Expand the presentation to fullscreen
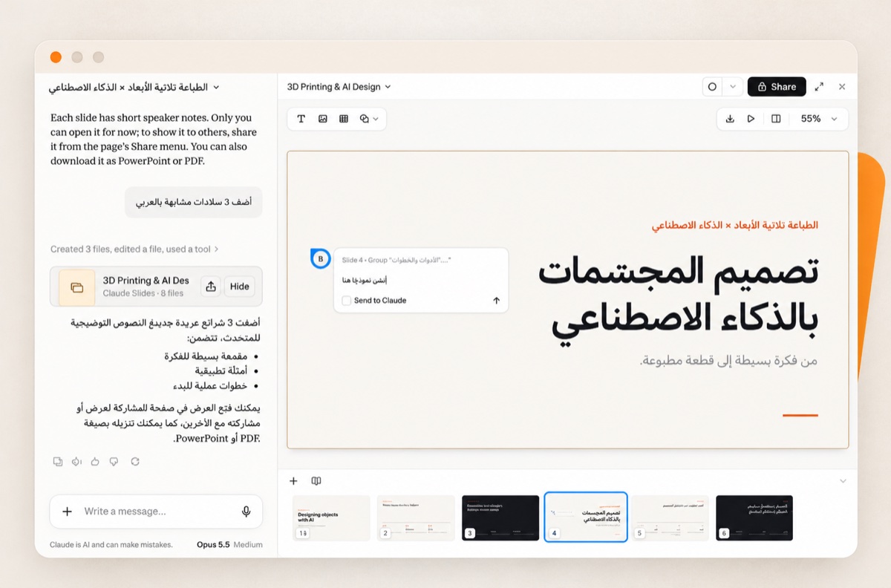This screenshot has width=891, height=588. [x=819, y=87]
